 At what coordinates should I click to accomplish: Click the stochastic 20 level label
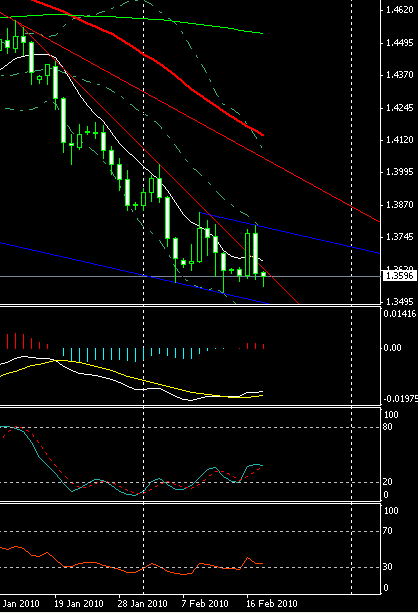tap(388, 482)
